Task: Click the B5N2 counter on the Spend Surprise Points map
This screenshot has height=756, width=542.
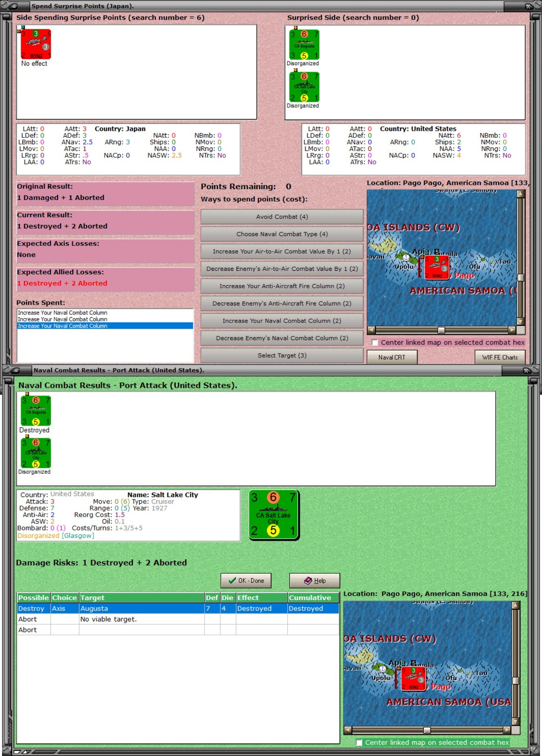Action: click(437, 267)
